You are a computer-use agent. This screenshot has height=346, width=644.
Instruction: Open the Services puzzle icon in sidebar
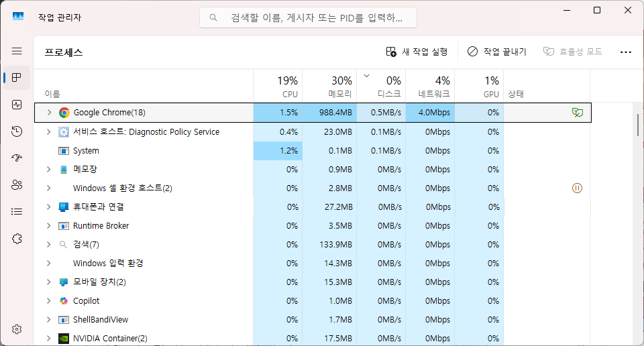click(x=17, y=239)
